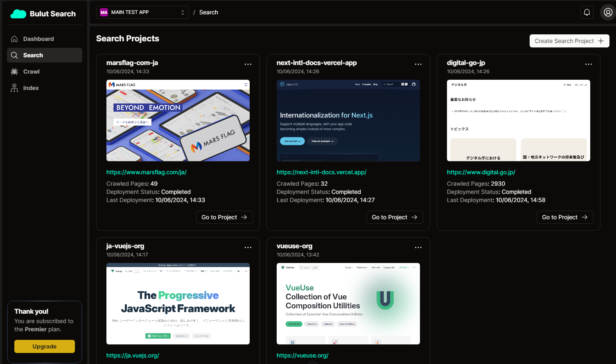The height and width of the screenshot is (364, 616).
Task: Click Crawled Pages: 49 text
Action: coord(132,184)
